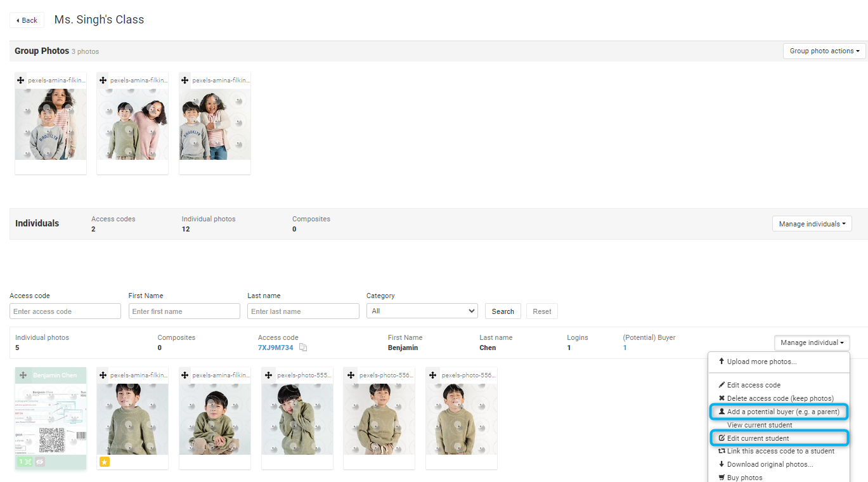Click the green QR count badge on Benjamin Chen card

25,462
